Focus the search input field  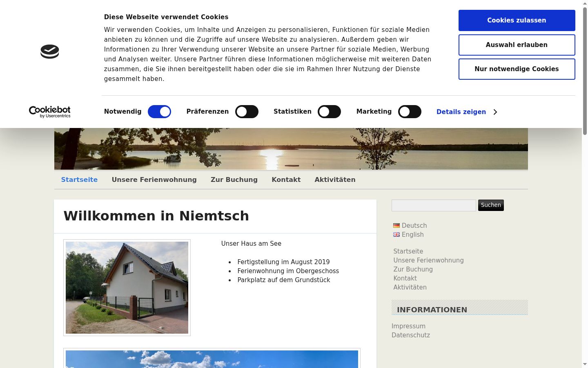[434, 205]
